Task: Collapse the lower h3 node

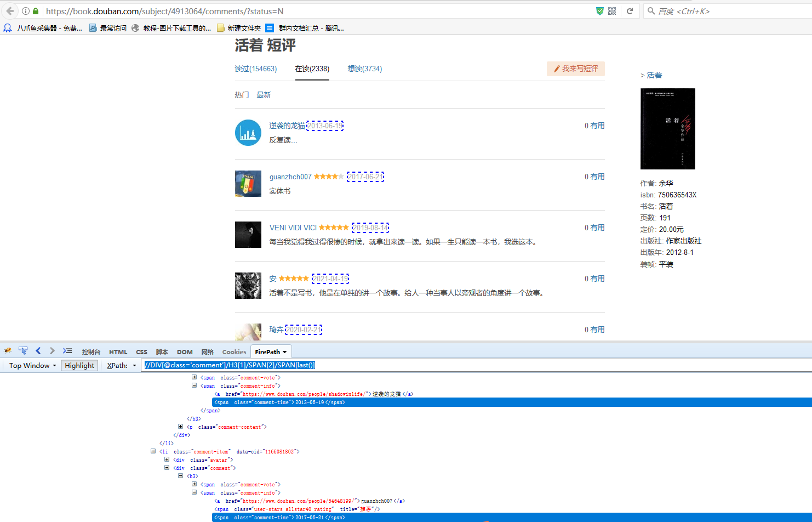Action: [180, 476]
